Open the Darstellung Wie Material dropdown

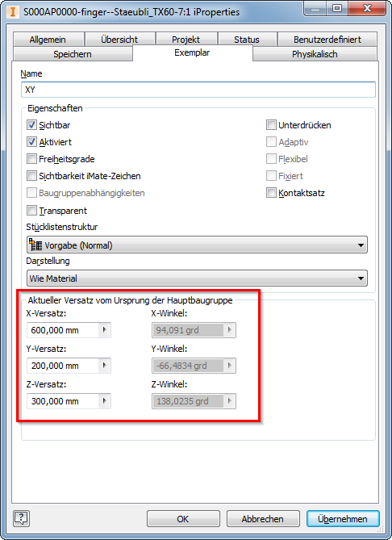pyautogui.click(x=197, y=278)
